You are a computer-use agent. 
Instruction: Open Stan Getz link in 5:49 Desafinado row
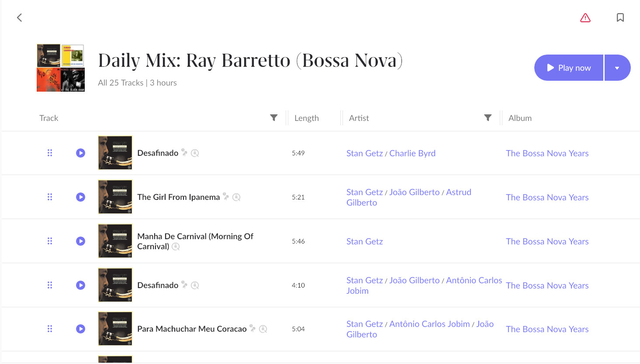pyautogui.click(x=365, y=153)
